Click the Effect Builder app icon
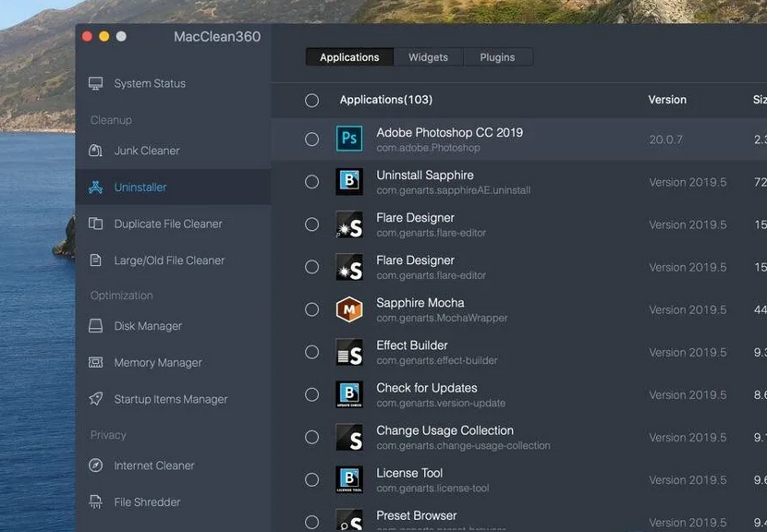 tap(349, 352)
